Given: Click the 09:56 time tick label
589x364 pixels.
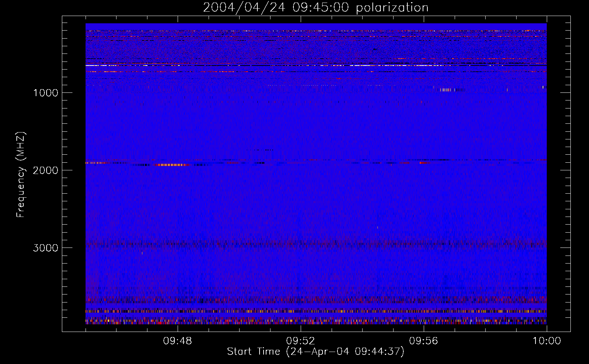Looking at the screenshot, I should tap(424, 341).
